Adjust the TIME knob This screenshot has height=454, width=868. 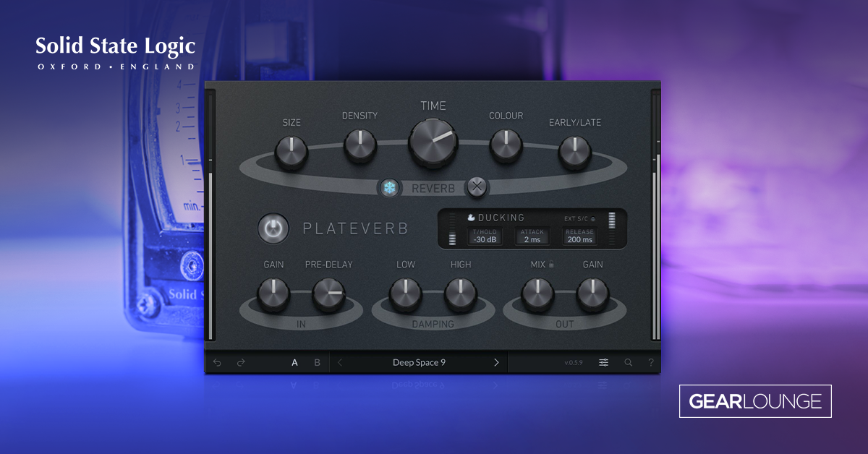[x=433, y=142]
